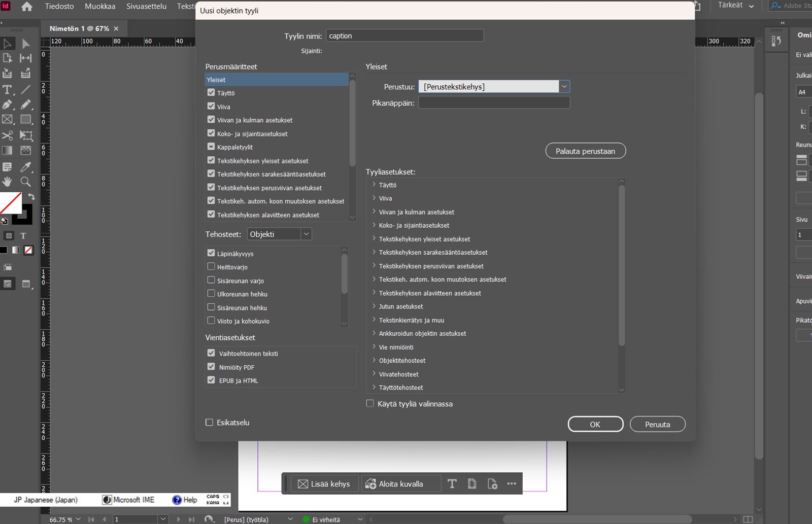Click the fill color swatch
The height and width of the screenshot is (524, 812).
pos(10,202)
